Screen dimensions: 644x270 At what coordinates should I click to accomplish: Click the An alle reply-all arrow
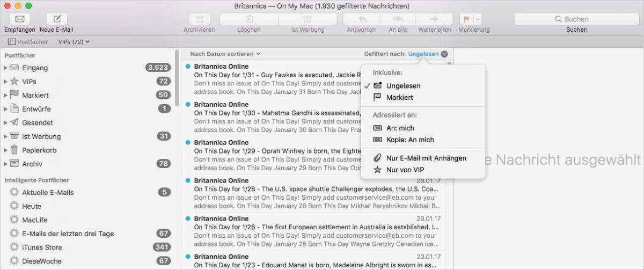pos(398,19)
